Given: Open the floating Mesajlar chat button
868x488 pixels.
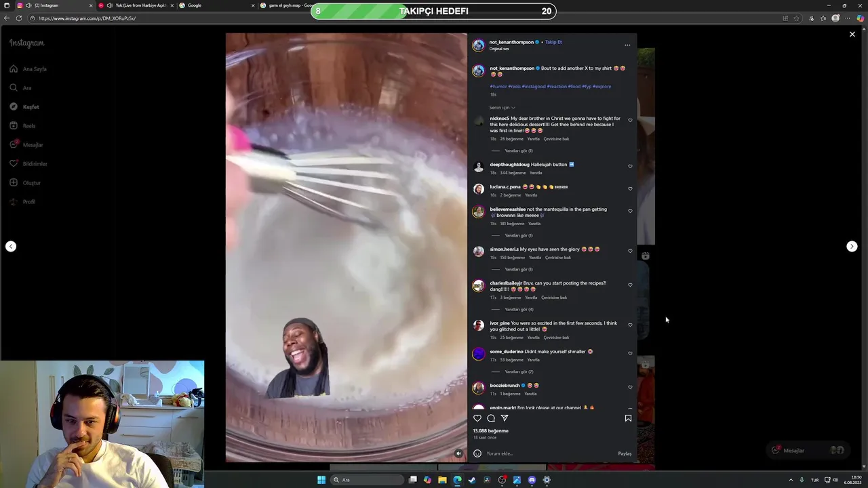Looking at the screenshot, I should tap(807, 450).
